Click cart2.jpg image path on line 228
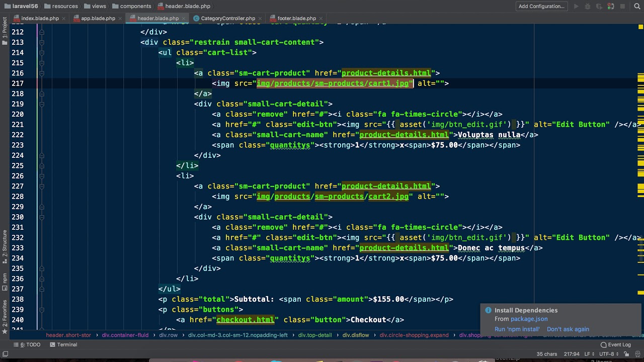This screenshot has height=362, width=644. (388, 197)
